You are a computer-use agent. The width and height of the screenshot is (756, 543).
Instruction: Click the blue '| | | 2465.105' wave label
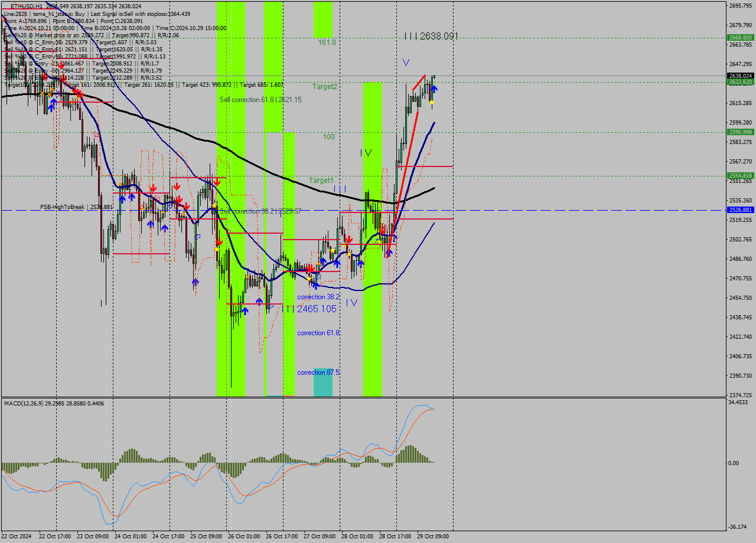(x=309, y=309)
